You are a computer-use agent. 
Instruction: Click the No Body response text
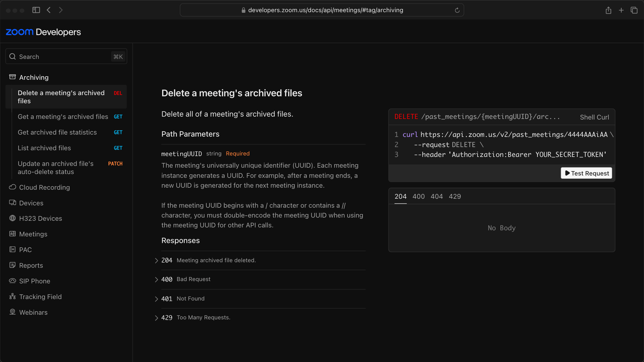pos(502,228)
